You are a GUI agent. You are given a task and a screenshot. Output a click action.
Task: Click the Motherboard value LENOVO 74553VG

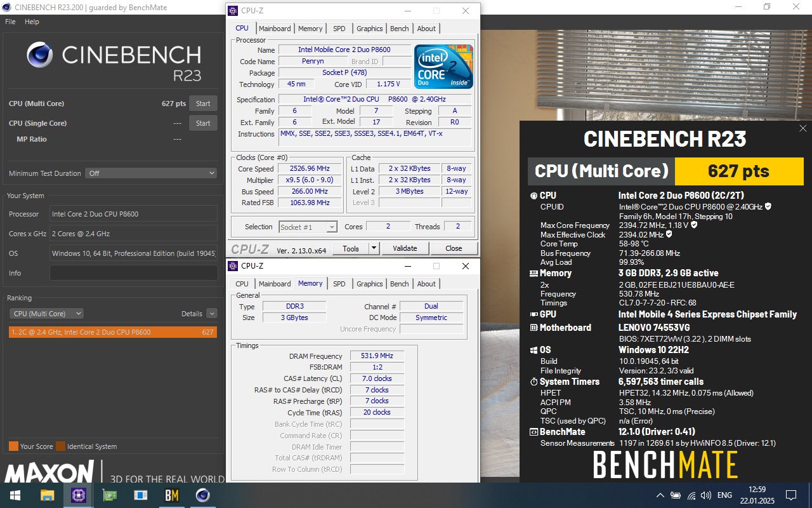coord(653,328)
